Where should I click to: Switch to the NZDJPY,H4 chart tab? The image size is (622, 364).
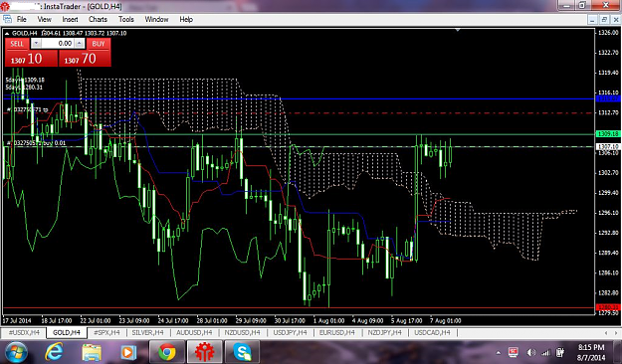pyautogui.click(x=384, y=332)
